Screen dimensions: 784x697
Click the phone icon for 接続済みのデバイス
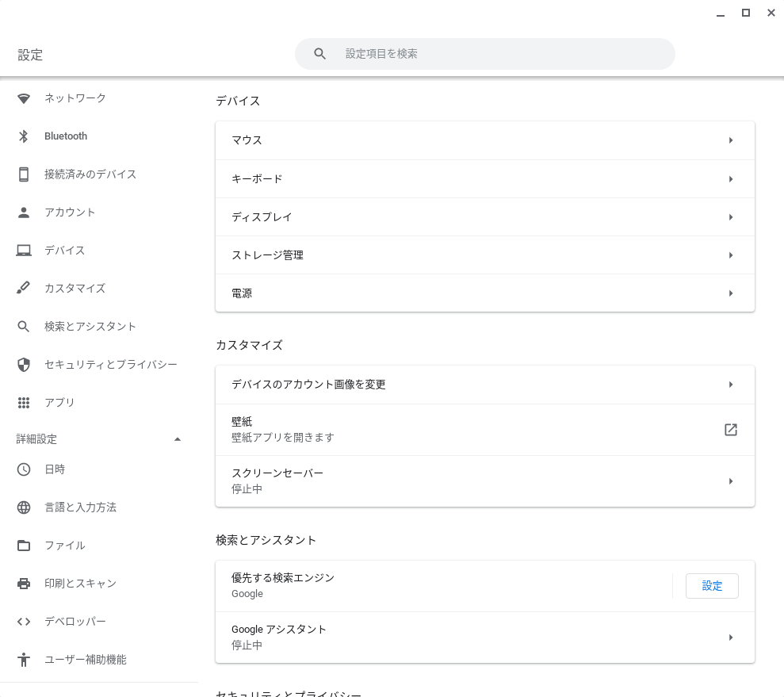pyautogui.click(x=24, y=174)
